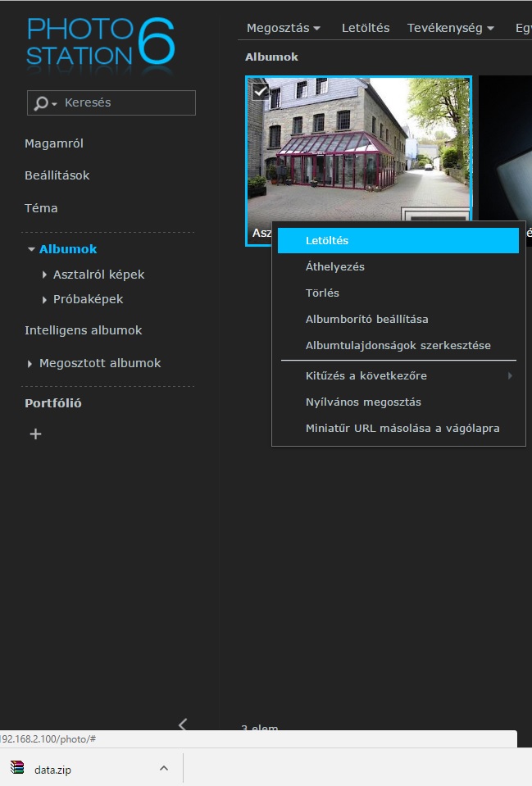Open the Kitűzés a következőre submenu arrow
Image resolution: width=532 pixels, height=786 pixels.
[510, 376]
